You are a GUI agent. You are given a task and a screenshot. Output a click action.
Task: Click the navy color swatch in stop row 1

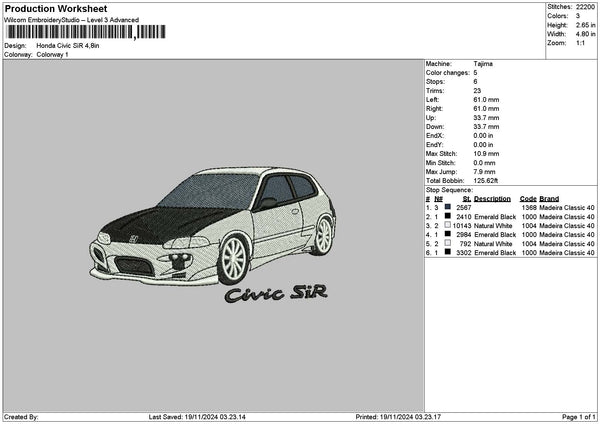pos(447,207)
